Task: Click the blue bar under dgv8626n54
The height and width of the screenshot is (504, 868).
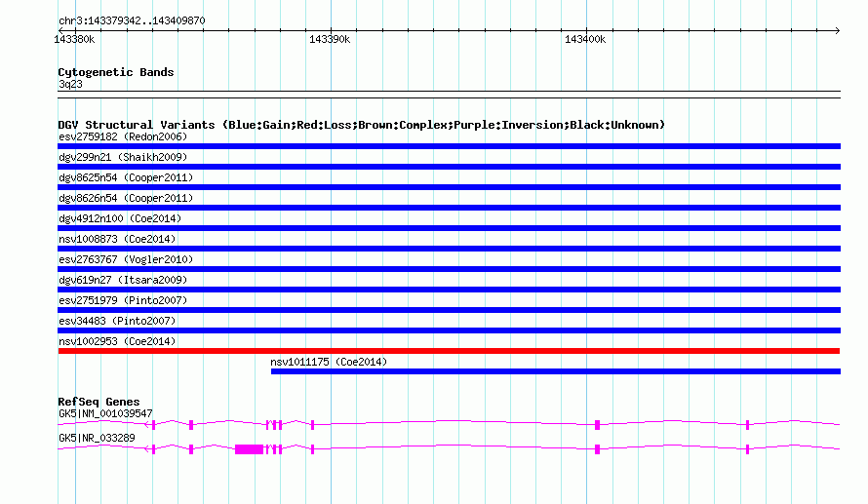Action: 449,208
